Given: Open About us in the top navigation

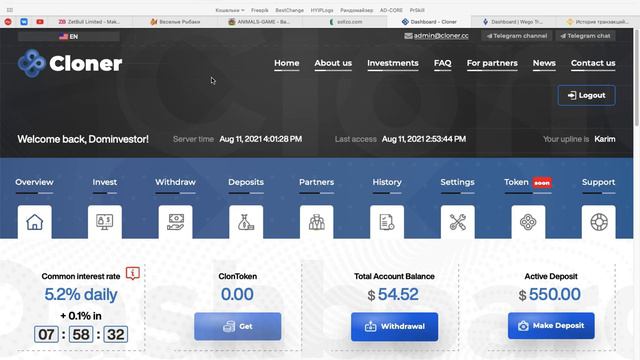Looking at the screenshot, I should pos(333,63).
